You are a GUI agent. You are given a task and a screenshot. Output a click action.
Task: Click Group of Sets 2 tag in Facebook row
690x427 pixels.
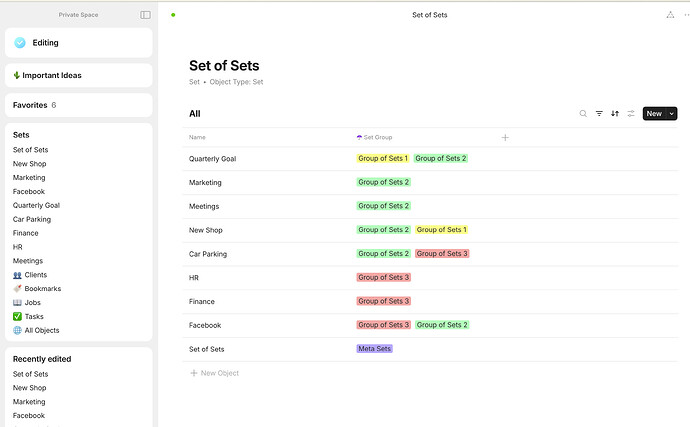pos(442,325)
